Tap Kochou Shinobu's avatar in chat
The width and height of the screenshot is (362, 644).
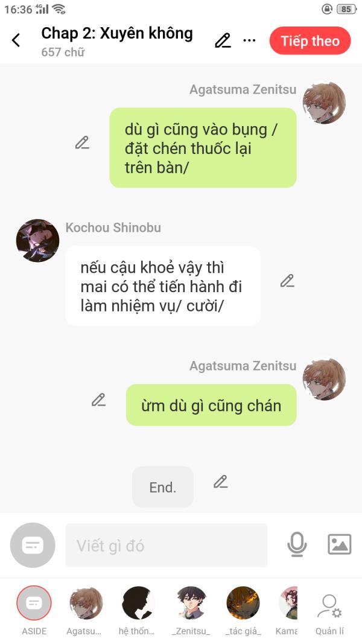37,240
